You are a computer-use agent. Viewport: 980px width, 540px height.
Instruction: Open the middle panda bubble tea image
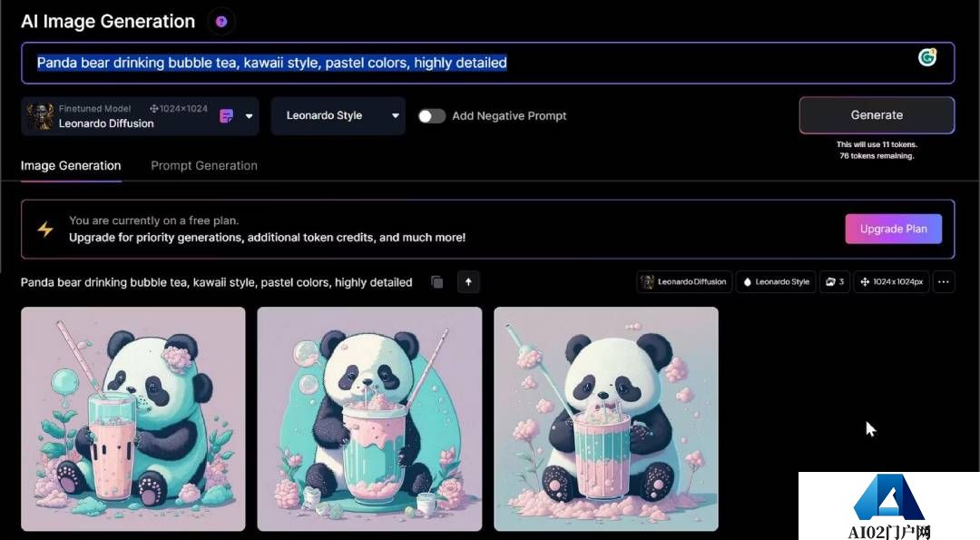pos(369,418)
